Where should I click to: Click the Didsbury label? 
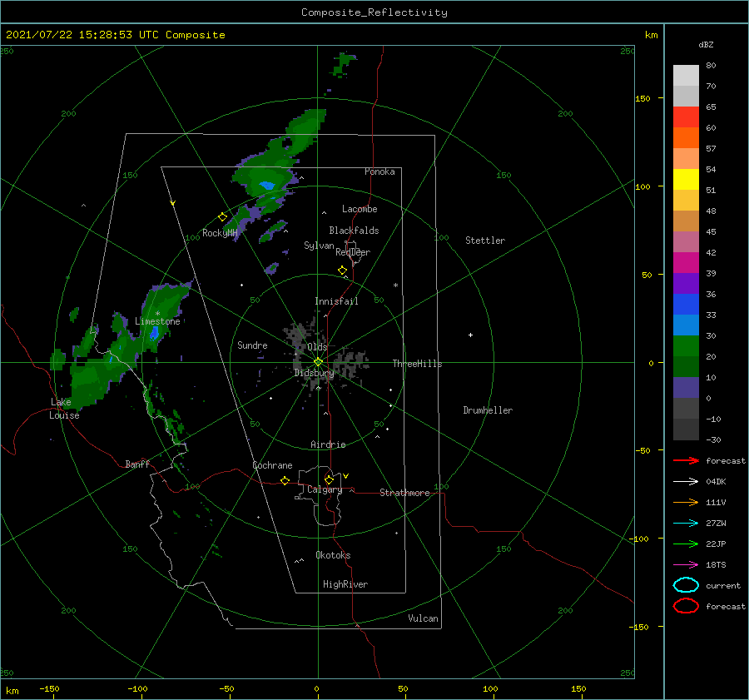point(314,373)
